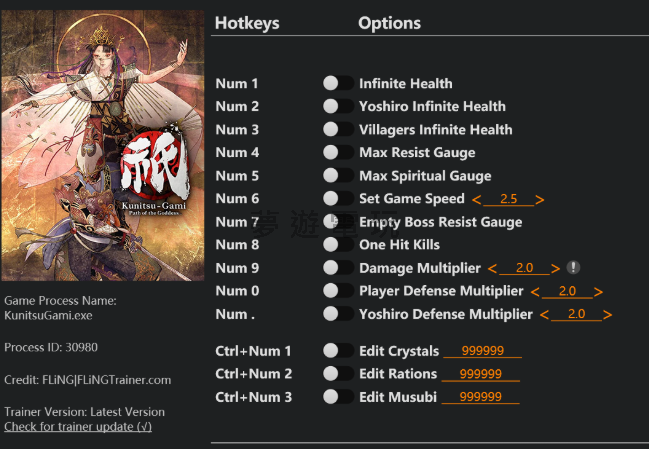
Task: Enable the Edit Crystals toggle
Action: click(x=338, y=351)
